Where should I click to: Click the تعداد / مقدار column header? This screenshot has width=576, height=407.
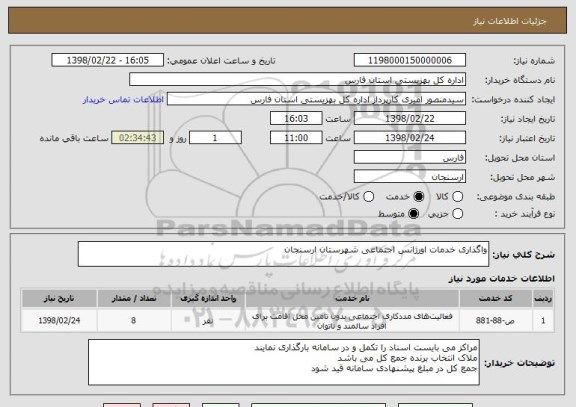[134, 299]
